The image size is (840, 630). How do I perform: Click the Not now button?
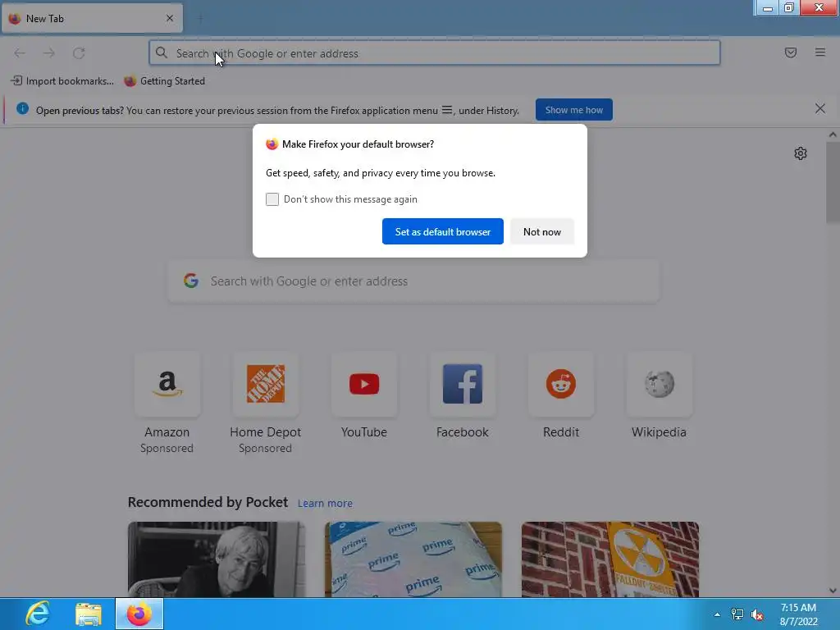pos(542,231)
